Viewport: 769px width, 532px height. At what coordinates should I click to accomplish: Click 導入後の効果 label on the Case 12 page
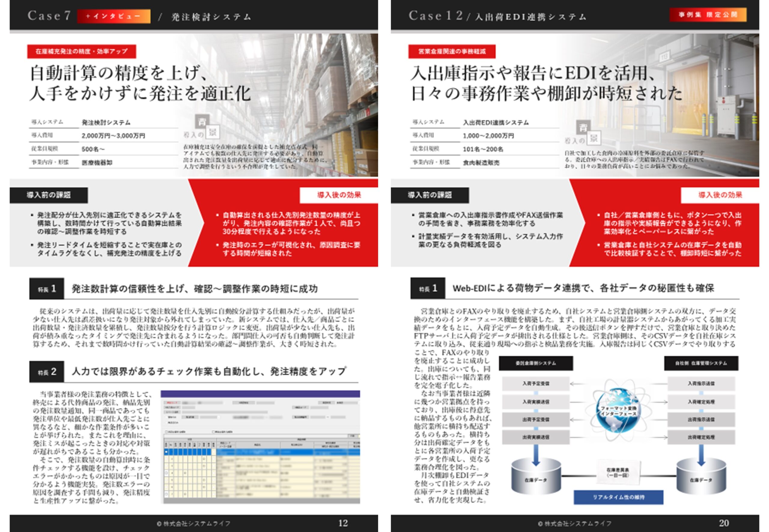(x=720, y=195)
